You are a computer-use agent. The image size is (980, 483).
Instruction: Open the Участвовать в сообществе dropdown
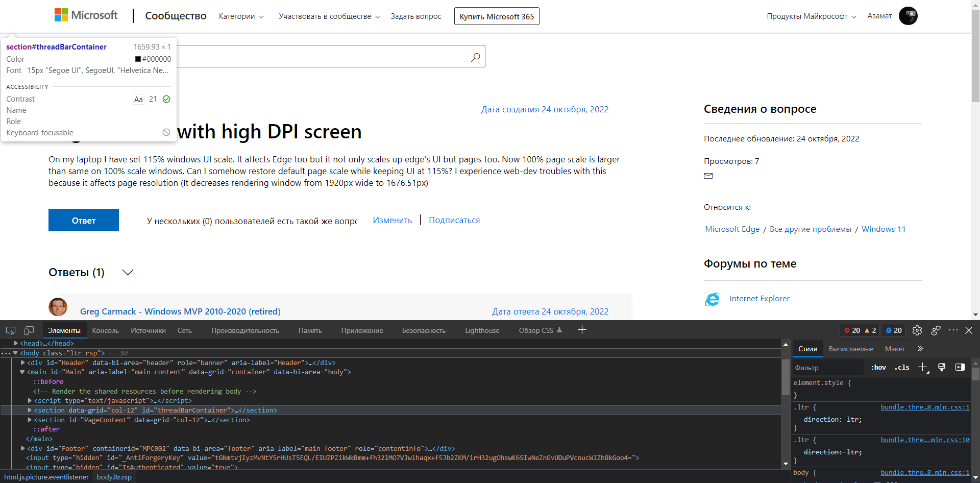coord(330,16)
